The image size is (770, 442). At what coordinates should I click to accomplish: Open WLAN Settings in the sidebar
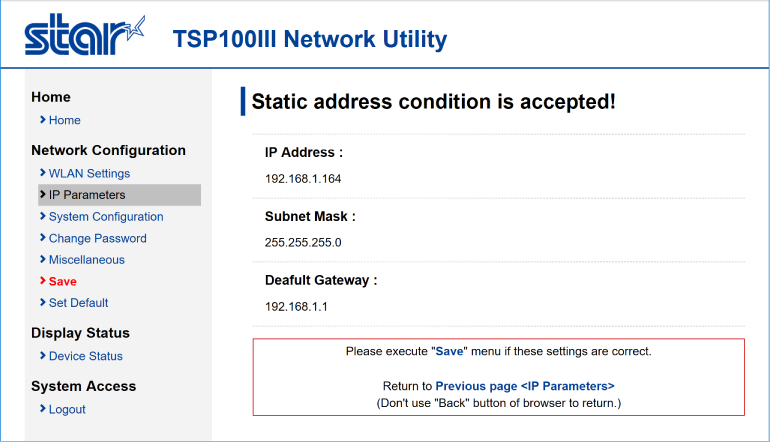[89, 173]
